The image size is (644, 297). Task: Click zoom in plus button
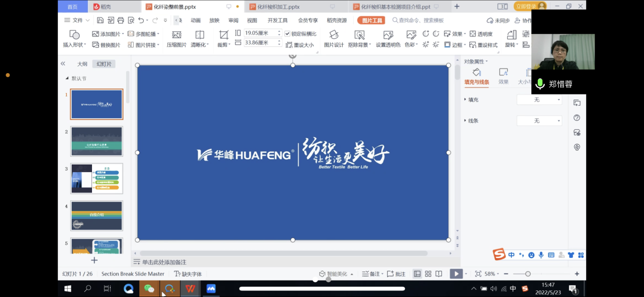click(576, 274)
